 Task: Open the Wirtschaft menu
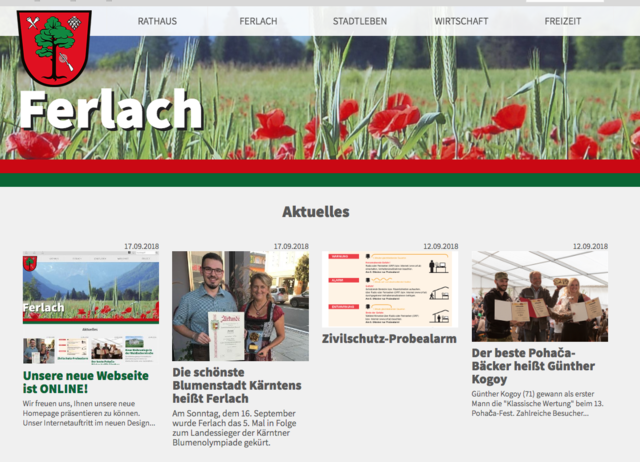pos(461,21)
